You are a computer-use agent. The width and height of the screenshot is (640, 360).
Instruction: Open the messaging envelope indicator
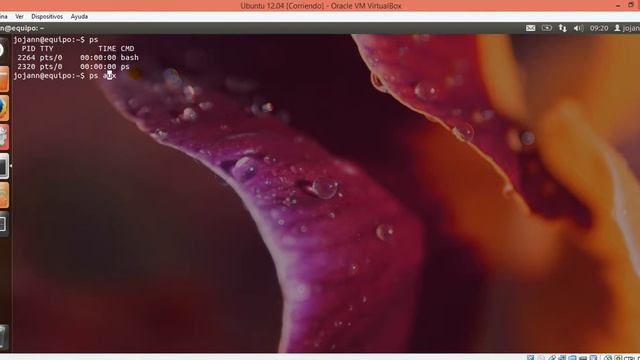(530, 28)
